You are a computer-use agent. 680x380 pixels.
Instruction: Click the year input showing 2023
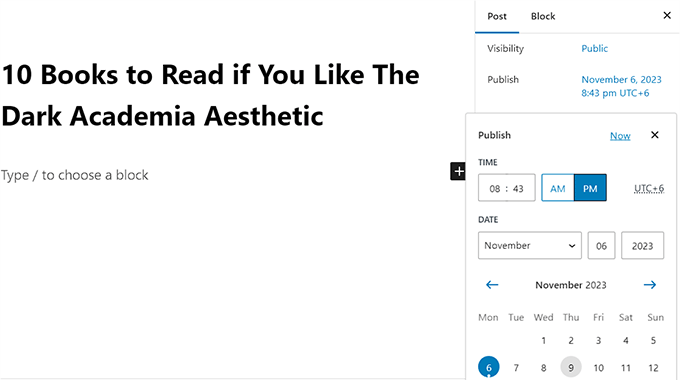point(642,246)
